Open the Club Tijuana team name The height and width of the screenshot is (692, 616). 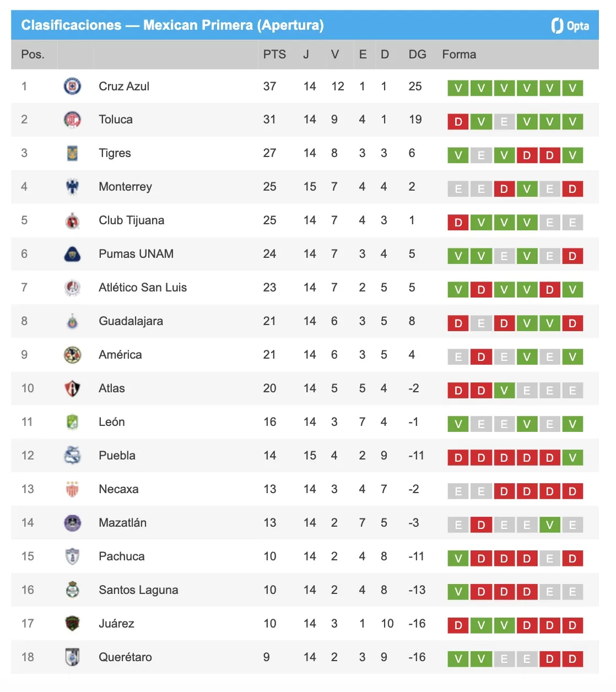pos(131,220)
